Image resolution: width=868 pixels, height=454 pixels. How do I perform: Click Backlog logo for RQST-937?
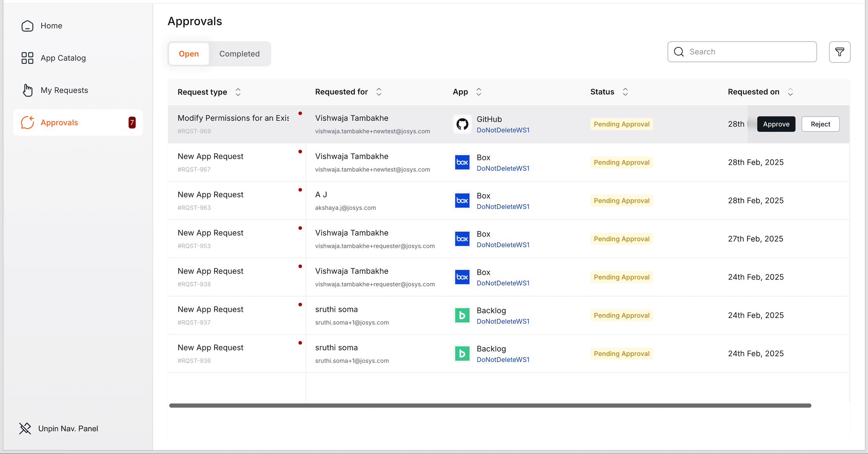pos(462,315)
